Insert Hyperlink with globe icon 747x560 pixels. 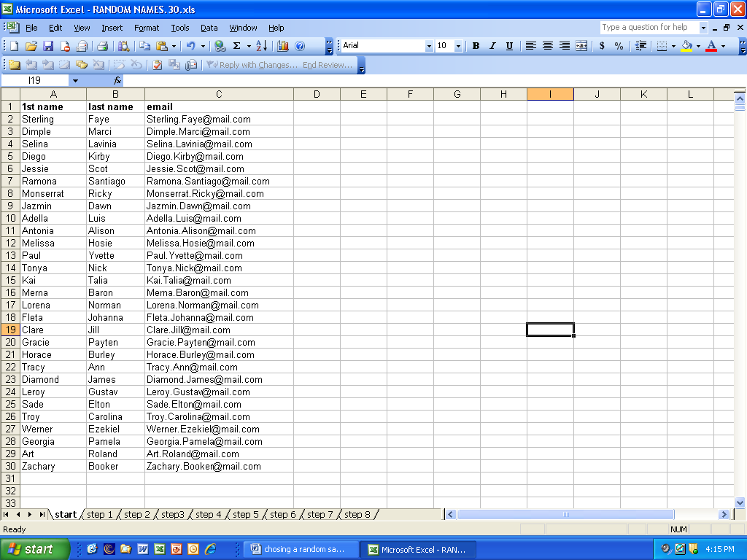pos(220,46)
